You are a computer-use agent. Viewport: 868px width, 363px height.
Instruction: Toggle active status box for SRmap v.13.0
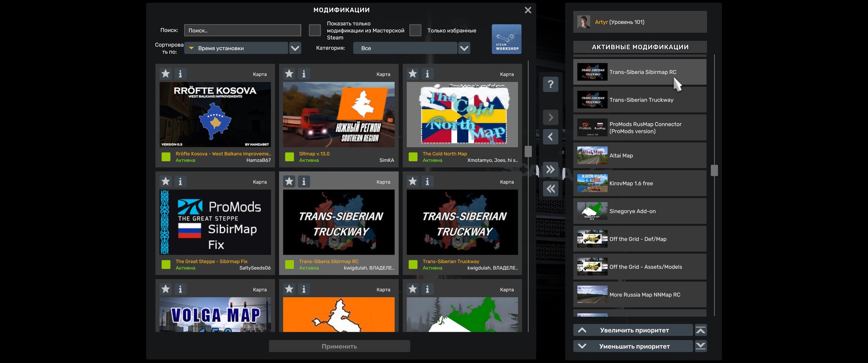pos(289,157)
